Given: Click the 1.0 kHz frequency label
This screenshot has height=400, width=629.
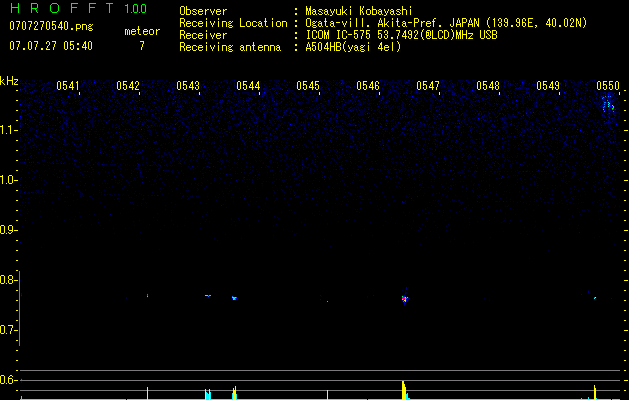Looking at the screenshot, I should click(x=9, y=180).
